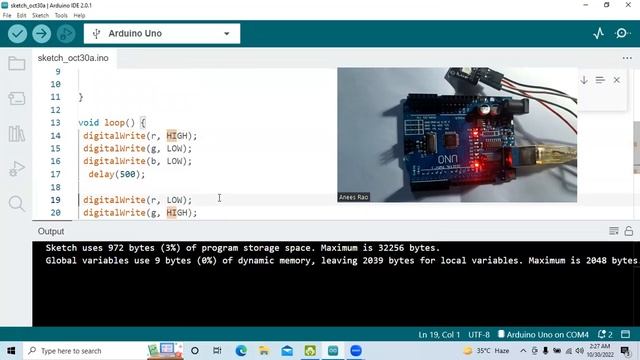The image size is (640, 360).
Task: Click the Ln 19, Col 1 status
Action: [439, 335]
